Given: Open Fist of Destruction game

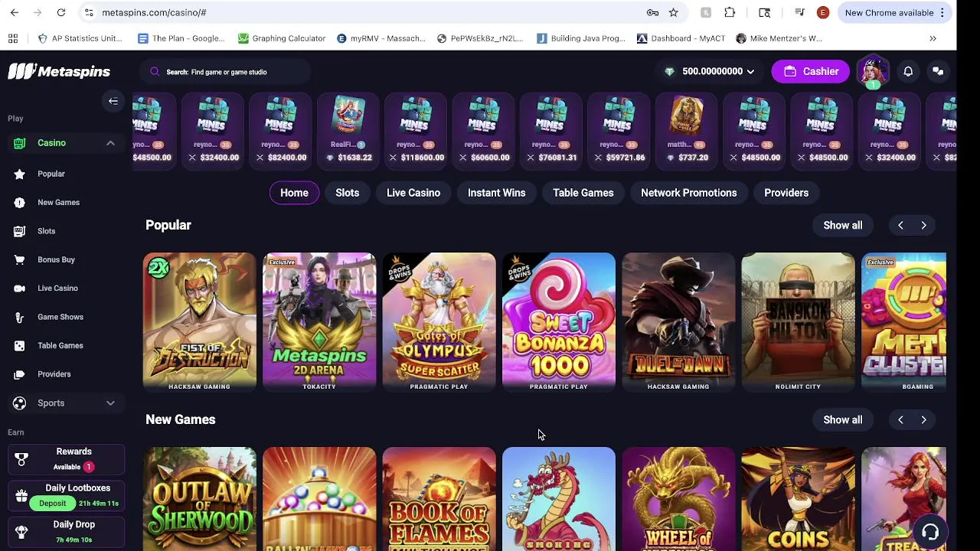Looking at the screenshot, I should (x=199, y=322).
